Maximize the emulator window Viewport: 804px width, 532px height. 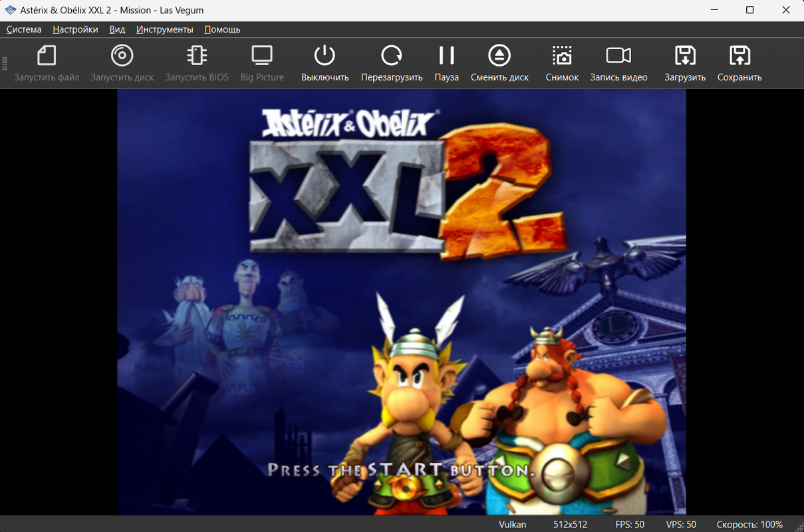(x=749, y=10)
